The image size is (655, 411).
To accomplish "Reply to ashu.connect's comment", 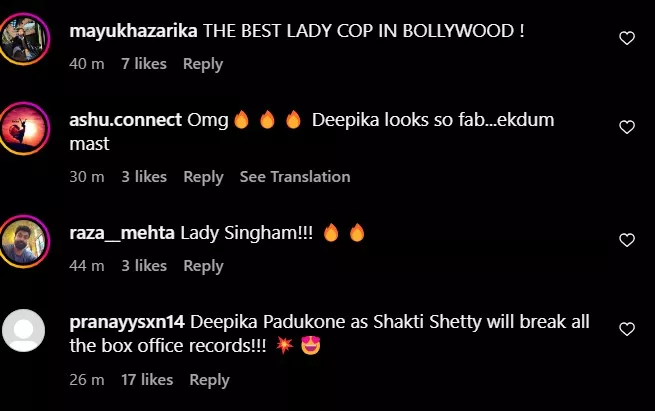I will [203, 177].
